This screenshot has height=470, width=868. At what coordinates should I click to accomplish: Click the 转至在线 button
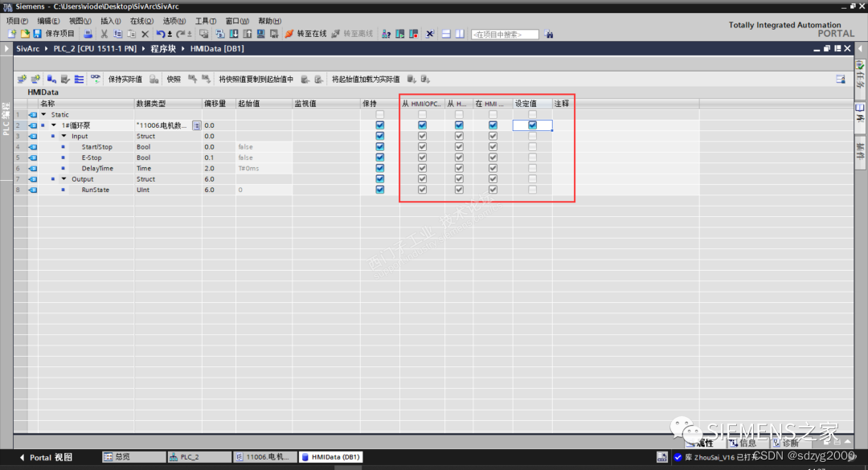click(305, 34)
